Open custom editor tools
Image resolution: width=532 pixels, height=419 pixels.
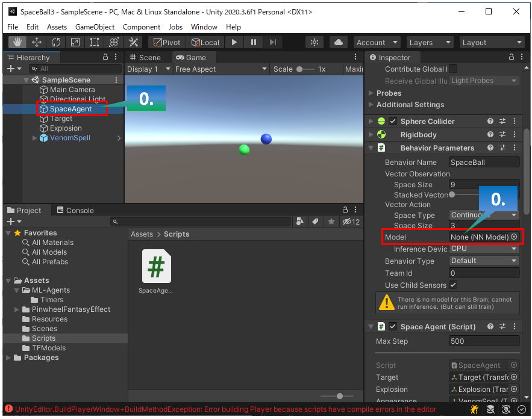pyautogui.click(x=133, y=42)
